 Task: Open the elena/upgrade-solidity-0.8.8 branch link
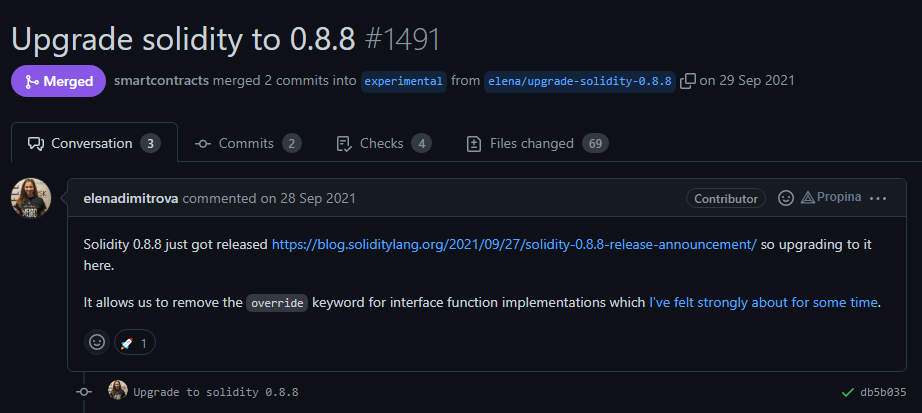click(x=579, y=81)
